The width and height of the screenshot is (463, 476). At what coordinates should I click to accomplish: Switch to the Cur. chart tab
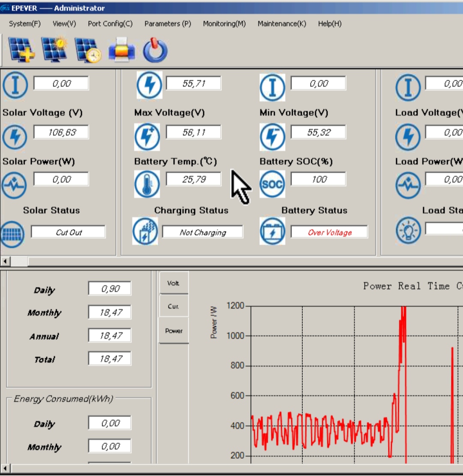click(174, 306)
